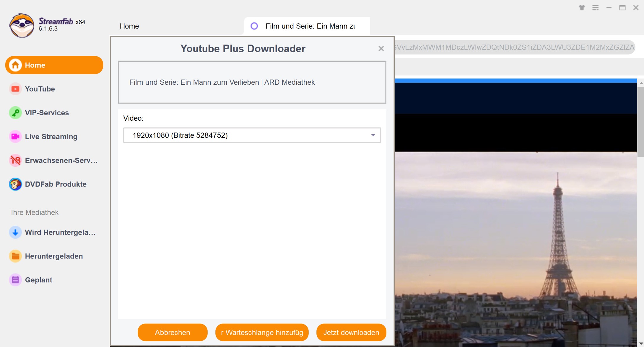Open the Video resolution dropdown
The width and height of the screenshot is (644, 347).
pyautogui.click(x=252, y=135)
